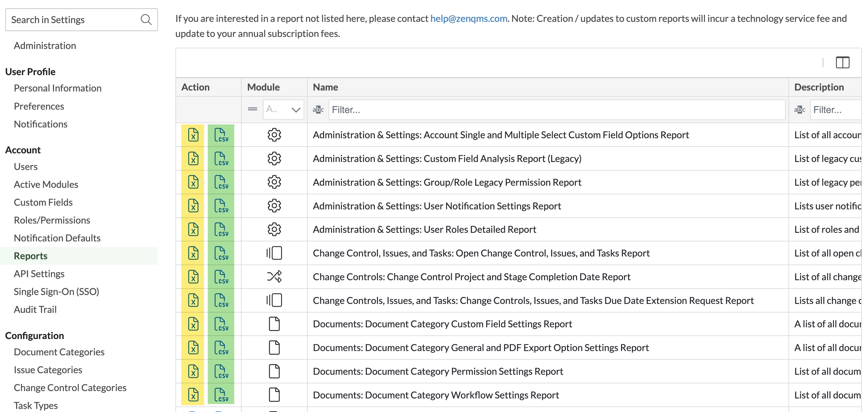Select 'Administration & Settings: User Notification Settings Report' name
Viewport: 868px width, 412px height.
point(437,206)
